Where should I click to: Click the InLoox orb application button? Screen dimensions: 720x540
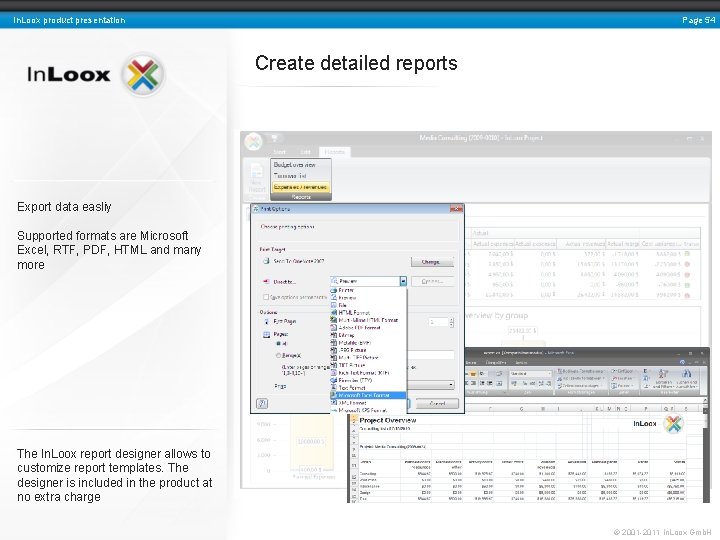[253, 141]
